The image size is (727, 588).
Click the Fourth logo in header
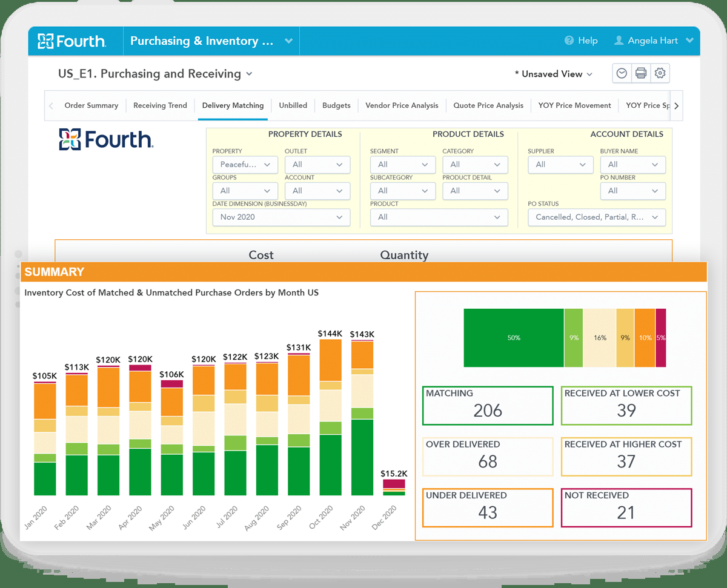tap(72, 41)
